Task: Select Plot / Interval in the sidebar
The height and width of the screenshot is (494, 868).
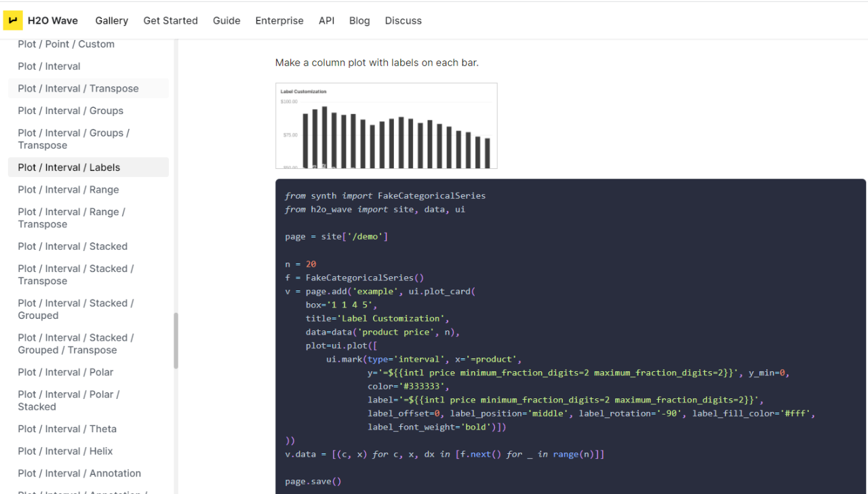Action: [x=49, y=66]
